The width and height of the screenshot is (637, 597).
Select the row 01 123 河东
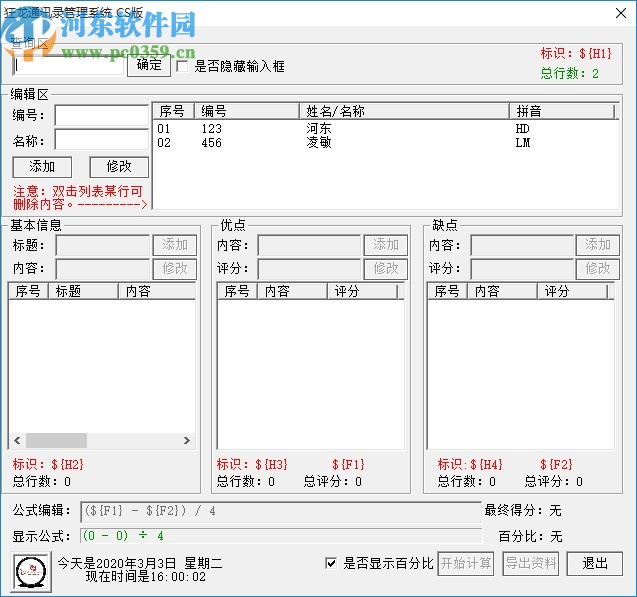385,129
